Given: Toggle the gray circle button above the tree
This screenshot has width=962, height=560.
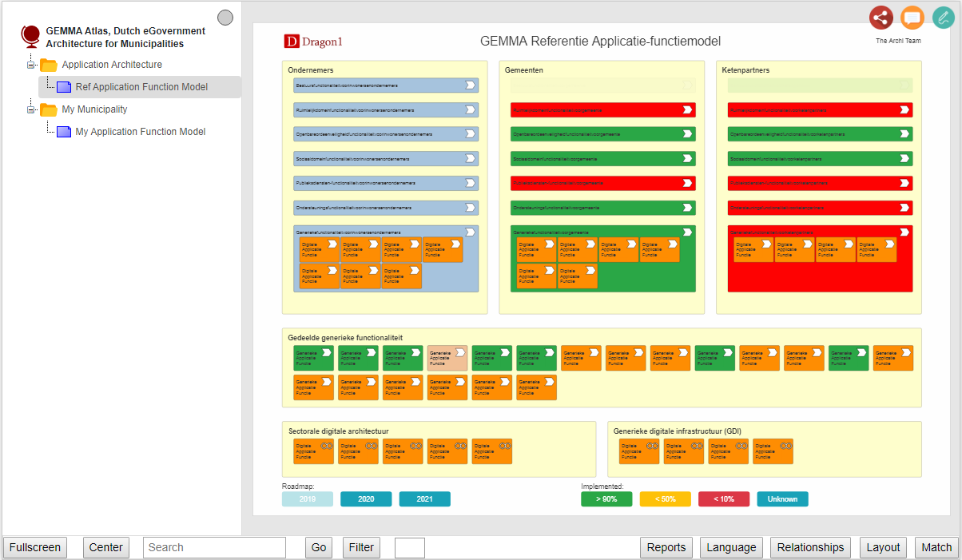Looking at the screenshot, I should pyautogui.click(x=225, y=18).
